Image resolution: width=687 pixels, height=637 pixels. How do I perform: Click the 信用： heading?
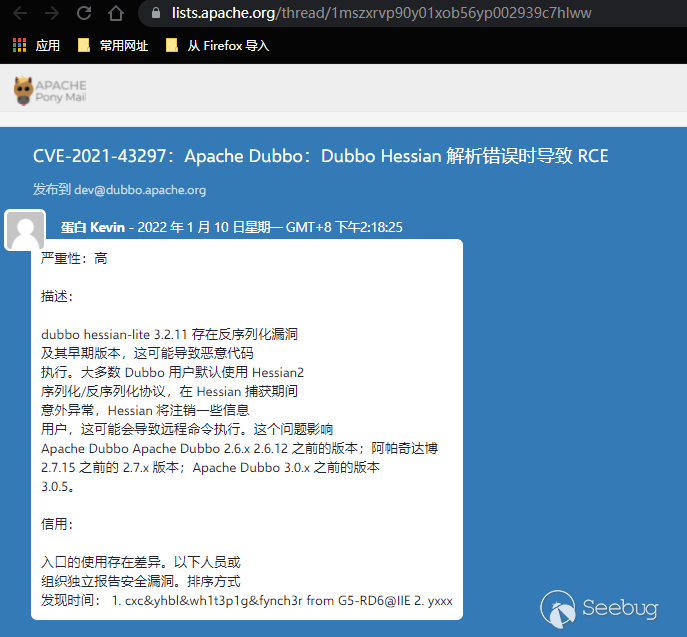pyautogui.click(x=57, y=524)
